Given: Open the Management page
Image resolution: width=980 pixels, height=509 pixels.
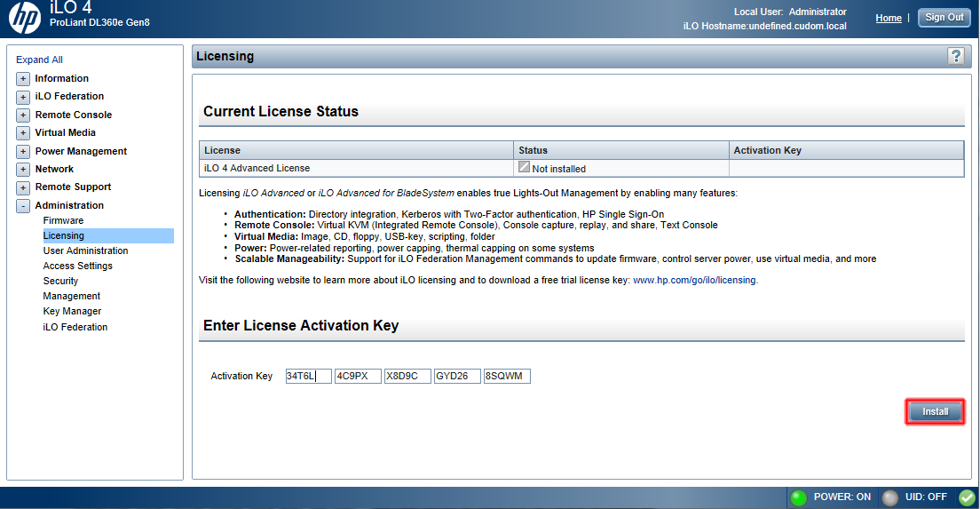Looking at the screenshot, I should 71,296.
